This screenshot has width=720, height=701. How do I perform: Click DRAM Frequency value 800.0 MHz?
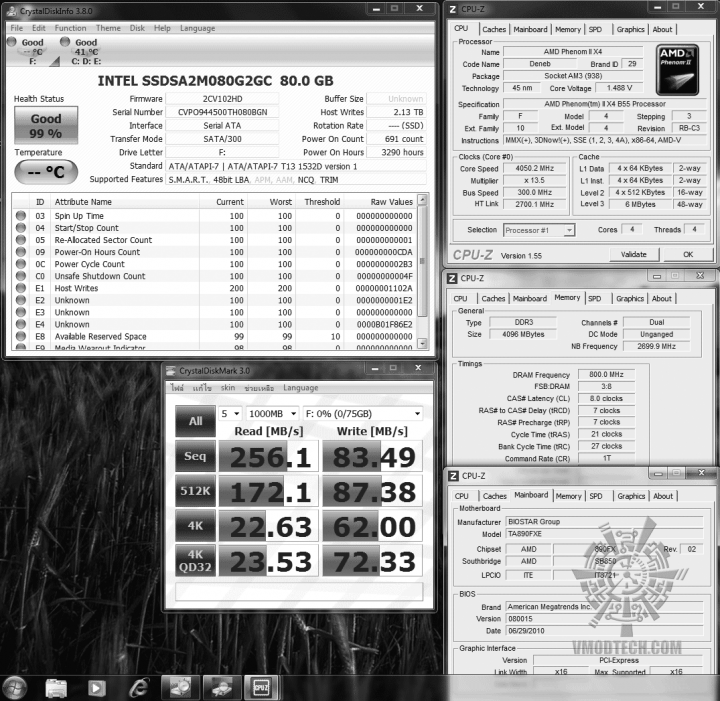[606, 375]
